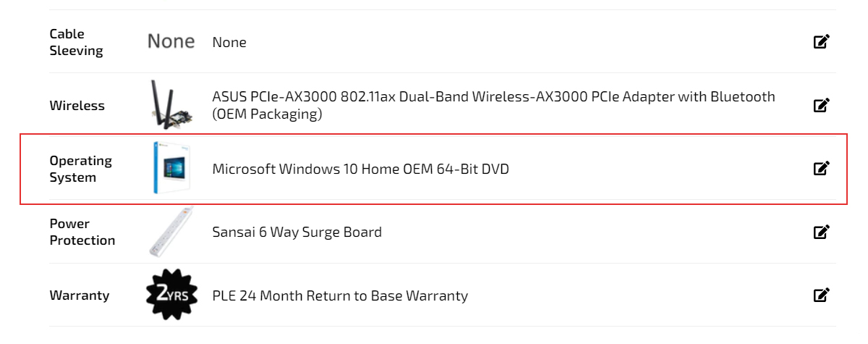Click the 2YRS warranty badge image
Screen dimensions: 868x344
click(171, 295)
